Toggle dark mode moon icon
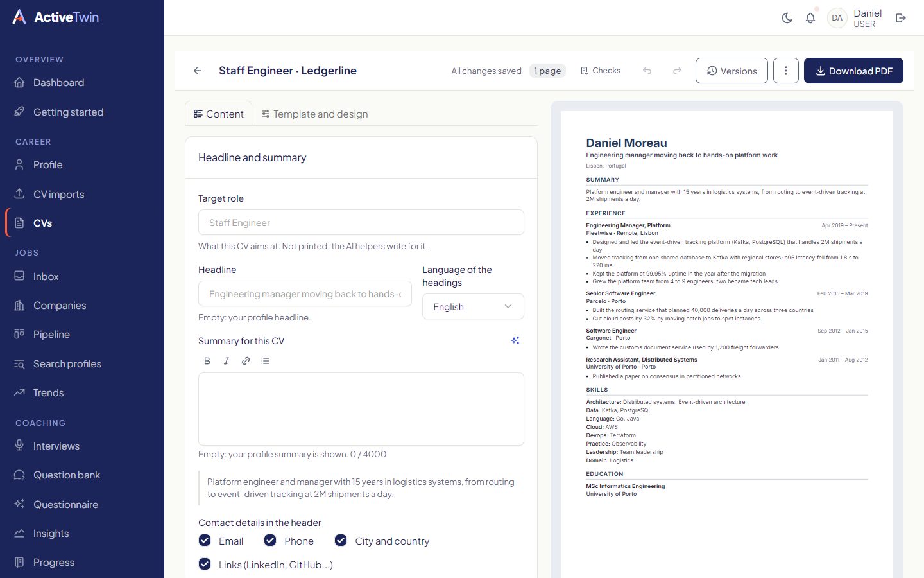This screenshot has width=924, height=578. point(787,18)
